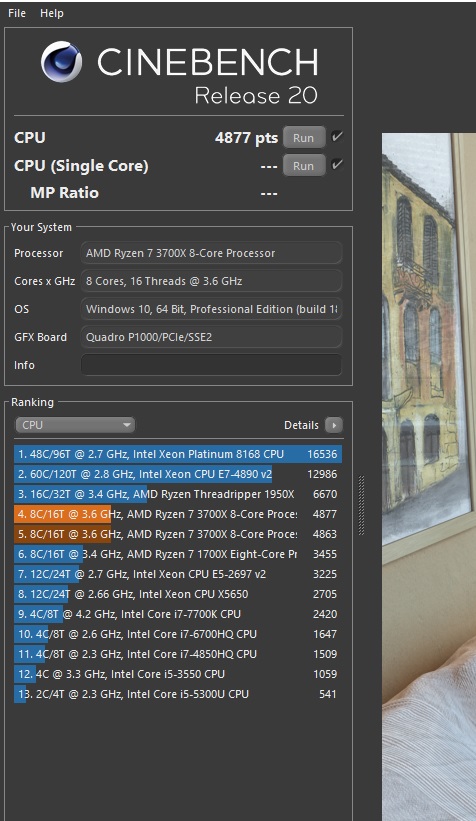Screen dimensions: 476x821
Task: Open the File menu
Action: point(17,13)
